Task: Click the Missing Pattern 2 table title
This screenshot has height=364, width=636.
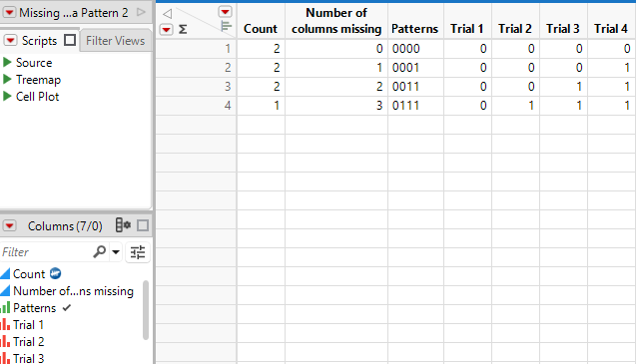Action: (x=74, y=13)
